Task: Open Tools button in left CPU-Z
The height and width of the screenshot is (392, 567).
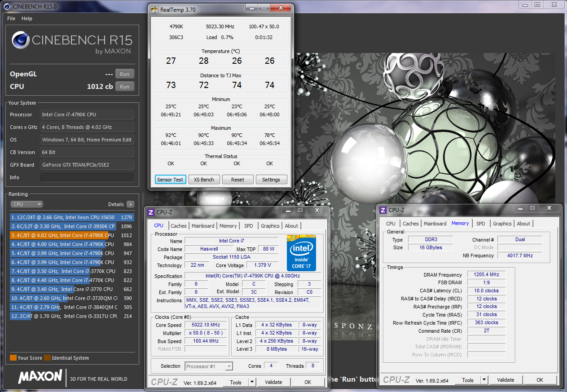Action: (236, 382)
